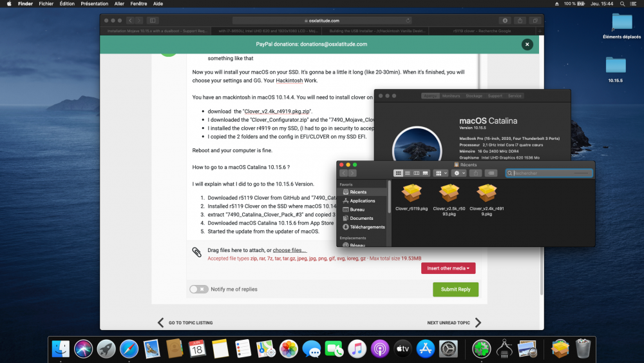Click the Finder window share button
The width and height of the screenshot is (644, 363).
[x=476, y=173]
